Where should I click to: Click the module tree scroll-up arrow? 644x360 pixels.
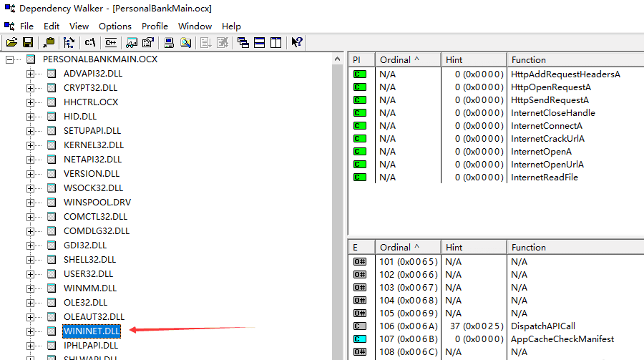[x=337, y=59]
